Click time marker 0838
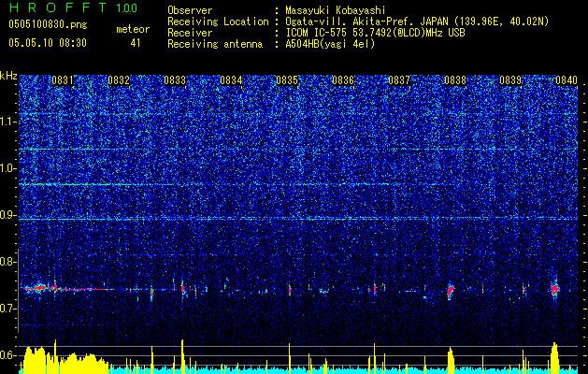This screenshot has height=374, width=588. point(455,80)
